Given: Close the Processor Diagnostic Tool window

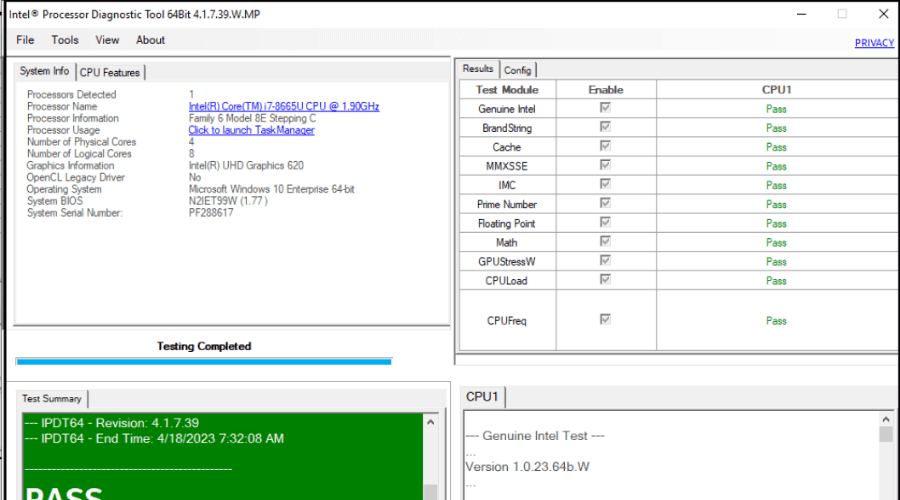Looking at the screenshot, I should [x=883, y=14].
